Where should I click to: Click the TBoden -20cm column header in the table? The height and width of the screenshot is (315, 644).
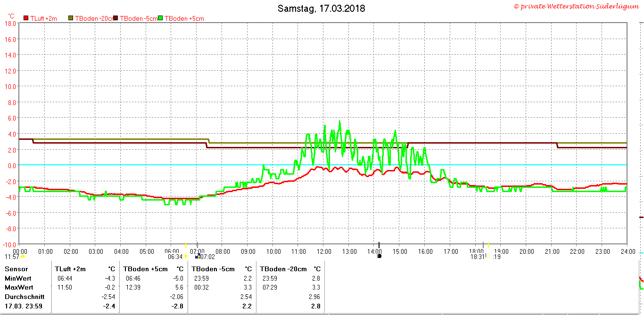[x=283, y=269]
